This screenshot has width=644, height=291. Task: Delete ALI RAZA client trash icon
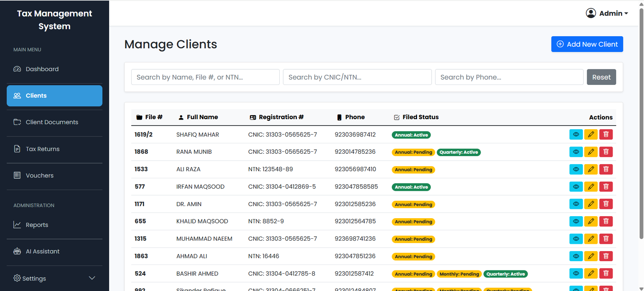(606, 169)
